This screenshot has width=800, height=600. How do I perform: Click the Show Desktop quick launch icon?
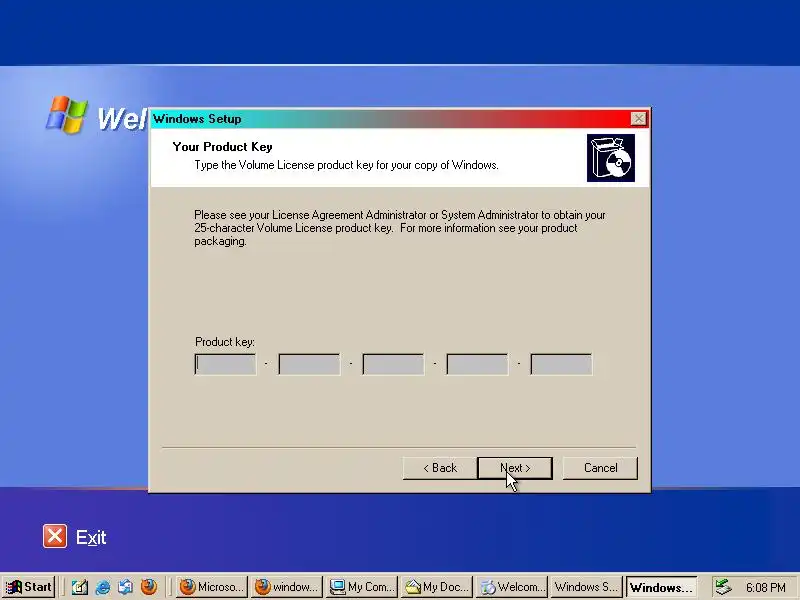(x=126, y=587)
